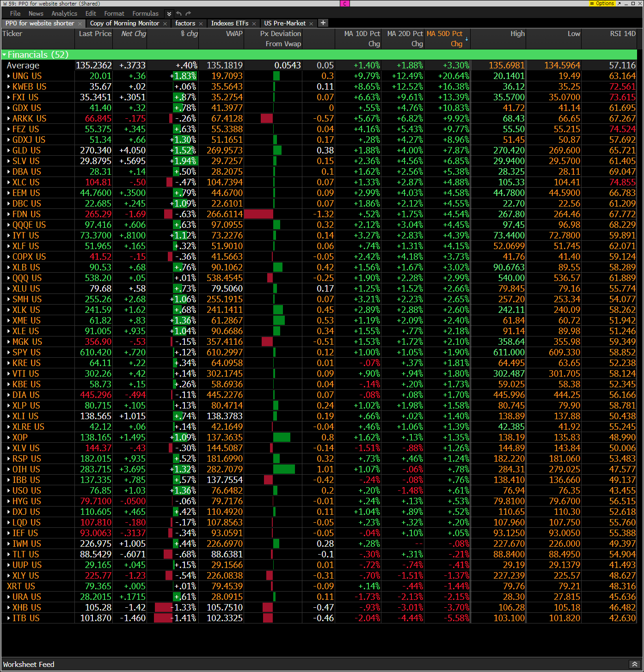Click URA US % chg +.61%
644x672 pixels.
[185, 597]
